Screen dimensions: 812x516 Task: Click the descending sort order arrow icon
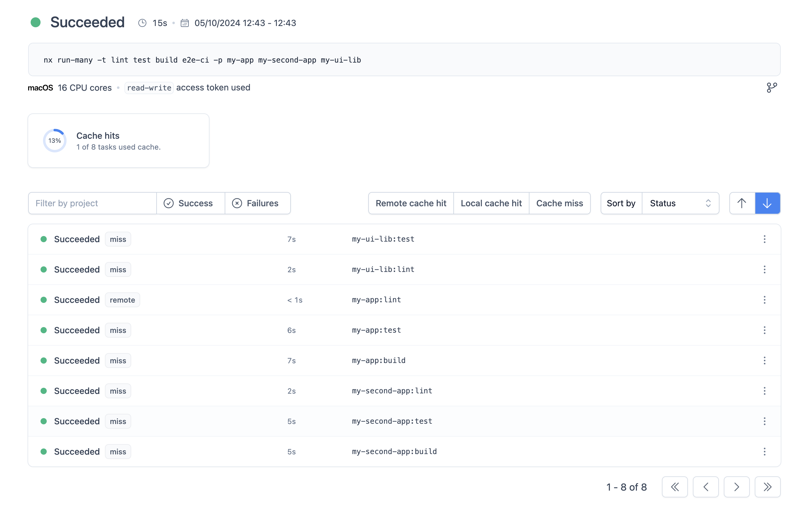[x=767, y=202]
